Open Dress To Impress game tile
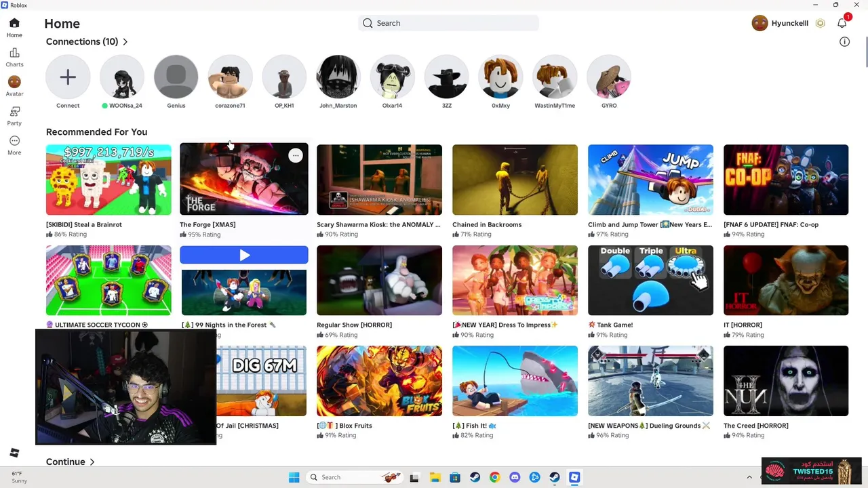The height and width of the screenshot is (488, 868). click(515, 281)
